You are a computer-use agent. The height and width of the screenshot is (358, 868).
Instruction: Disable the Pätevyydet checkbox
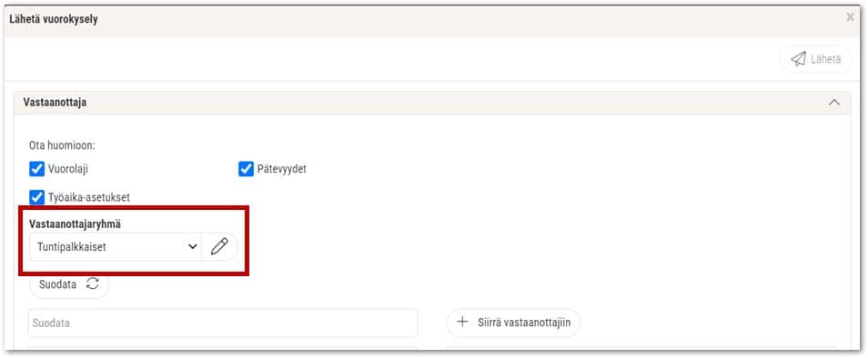coord(246,169)
